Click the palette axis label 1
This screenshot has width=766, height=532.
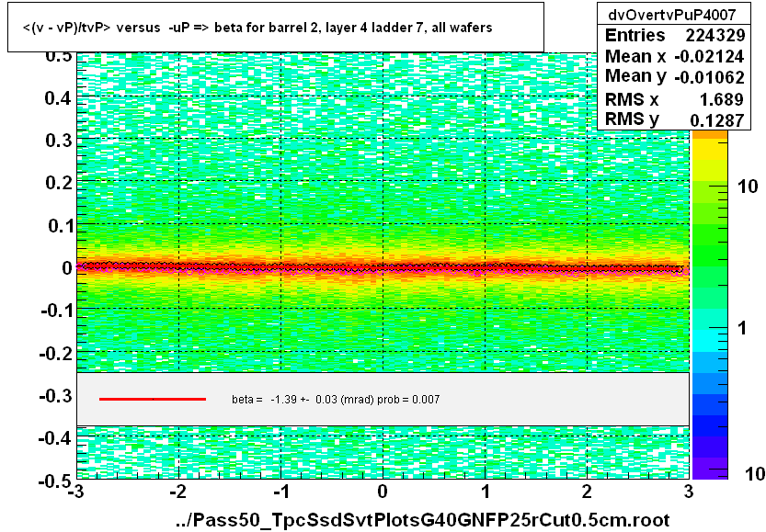[741, 328]
